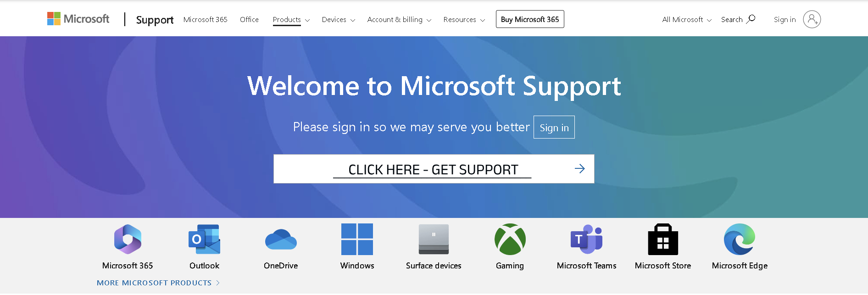Viewport: 868px width, 295px height.
Task: Open the Office nav item
Action: [x=249, y=20]
